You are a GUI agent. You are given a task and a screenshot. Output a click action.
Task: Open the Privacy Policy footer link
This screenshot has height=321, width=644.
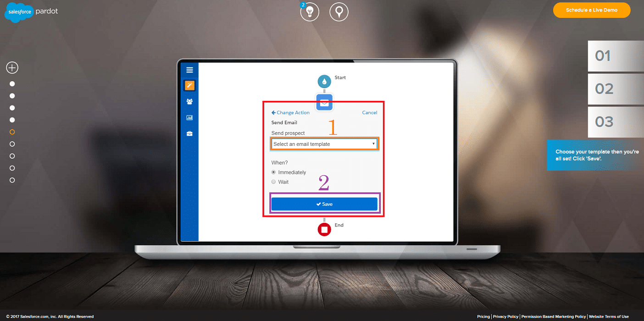506,316
